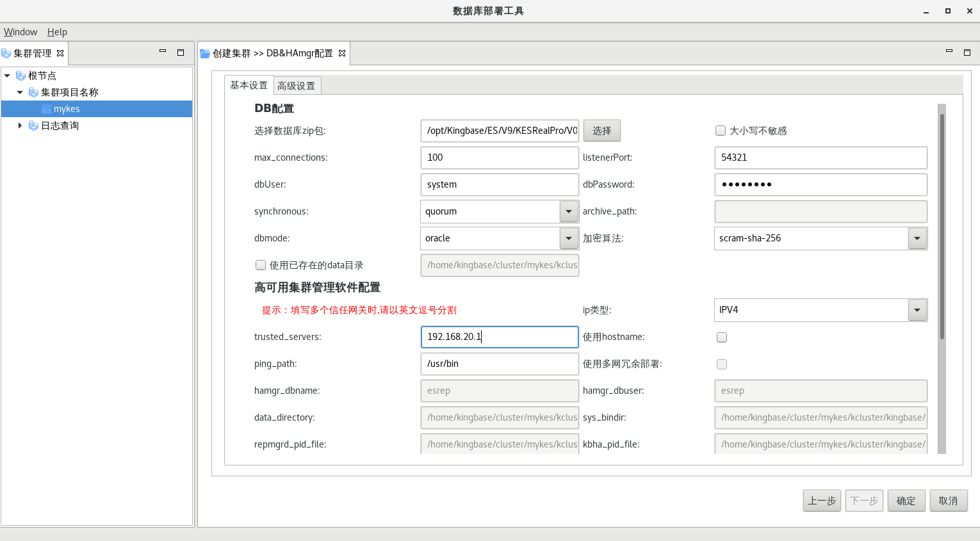Switch to the 高级设置 tab
This screenshot has height=541, width=980.
point(296,86)
